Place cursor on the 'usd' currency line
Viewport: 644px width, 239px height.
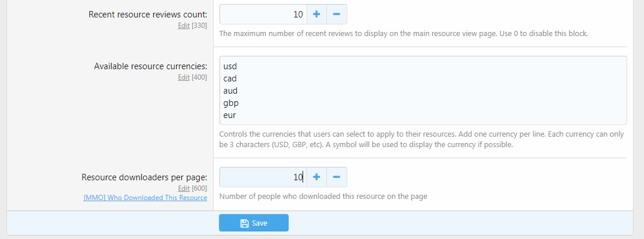231,66
